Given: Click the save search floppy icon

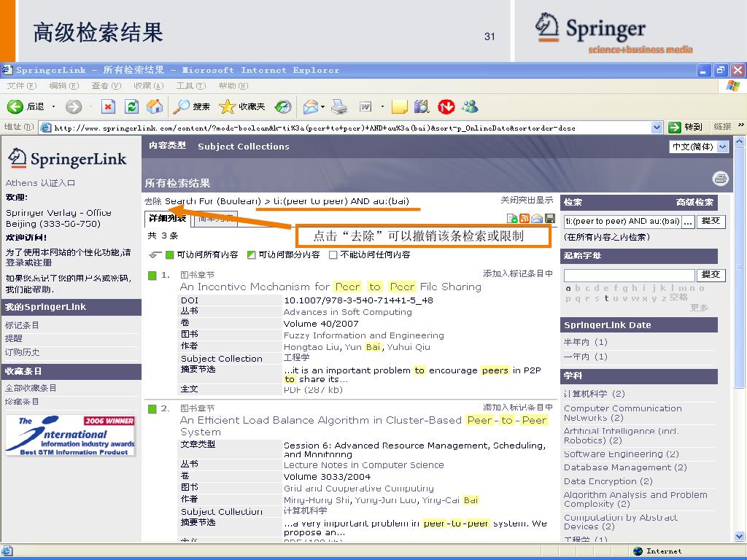Looking at the screenshot, I should pos(550,219).
